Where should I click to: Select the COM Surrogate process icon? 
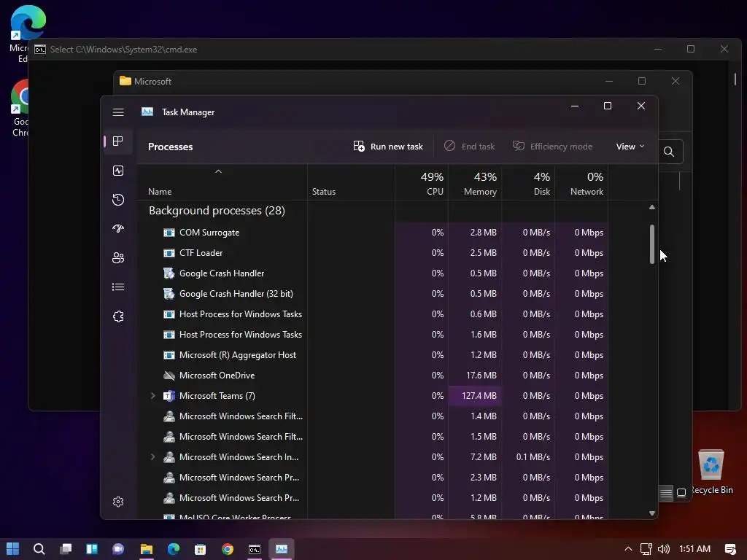(x=169, y=233)
